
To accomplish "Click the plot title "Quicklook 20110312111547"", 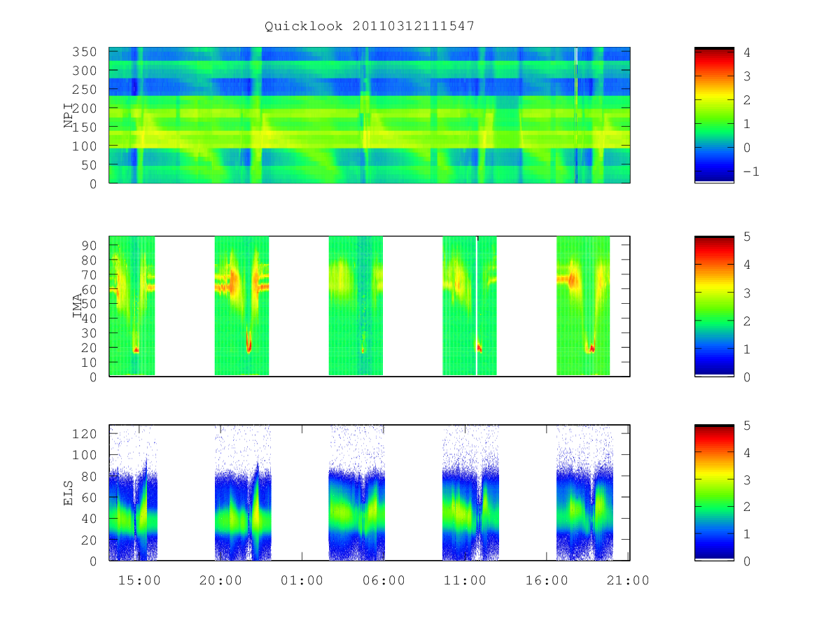I will (x=370, y=27).
